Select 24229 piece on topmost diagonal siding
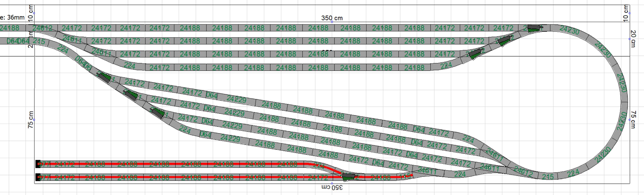The width and height of the screenshot is (644, 195). click(236, 99)
